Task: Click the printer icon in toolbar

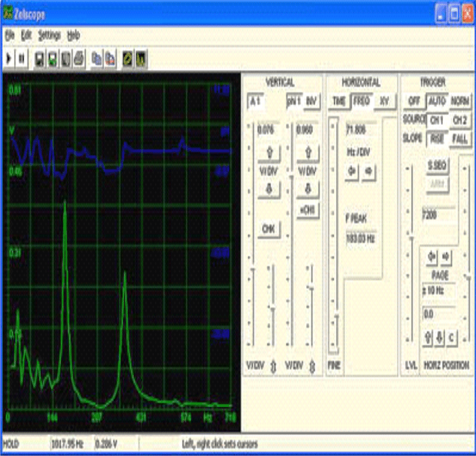Action: [78, 58]
